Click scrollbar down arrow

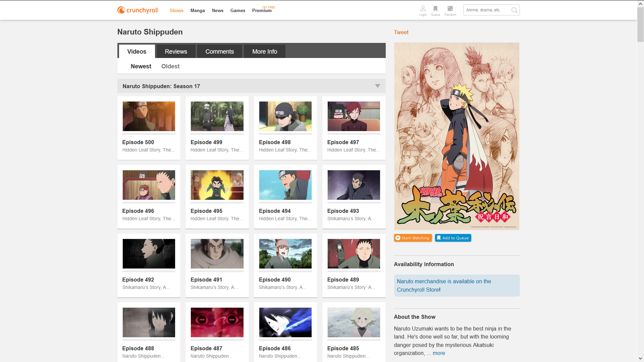click(x=640, y=358)
